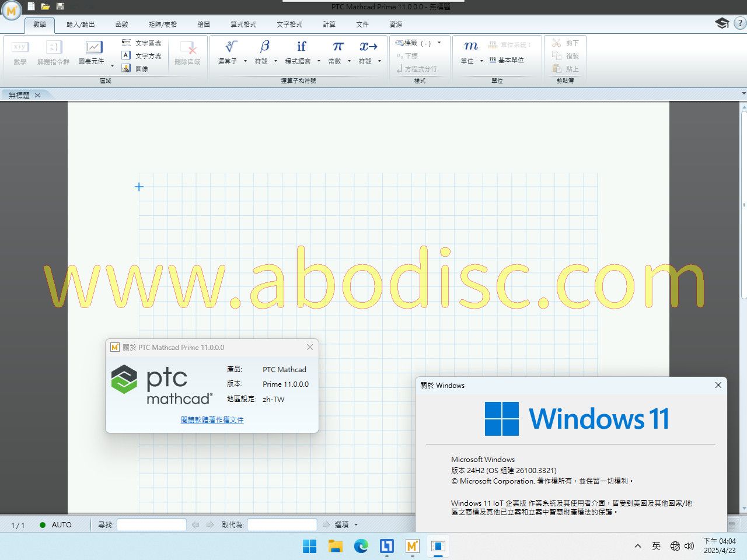Image resolution: width=747 pixels, height=560 pixels.
Task: Click find previous arrow in status bar
Action: click(196, 524)
